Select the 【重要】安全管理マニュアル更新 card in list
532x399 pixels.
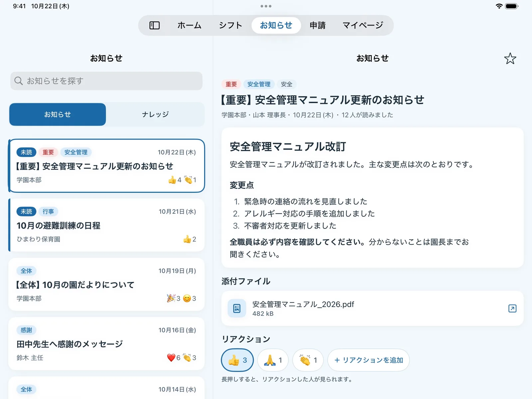pyautogui.click(x=106, y=166)
